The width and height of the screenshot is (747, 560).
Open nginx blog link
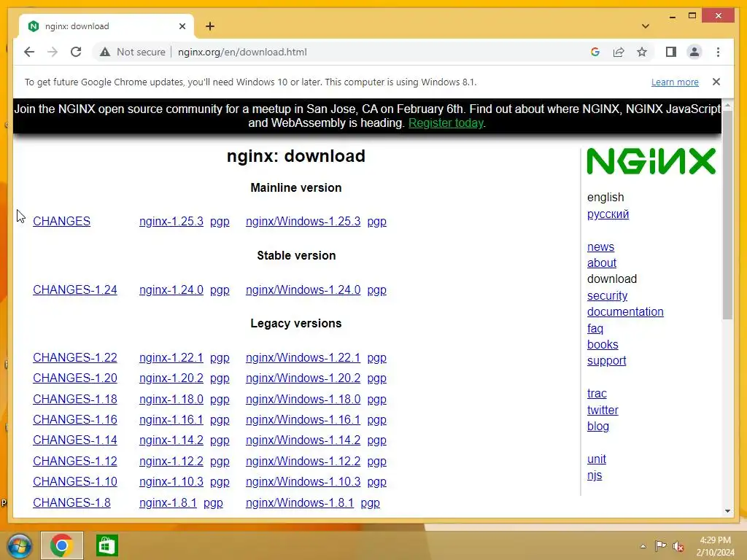[598, 426]
